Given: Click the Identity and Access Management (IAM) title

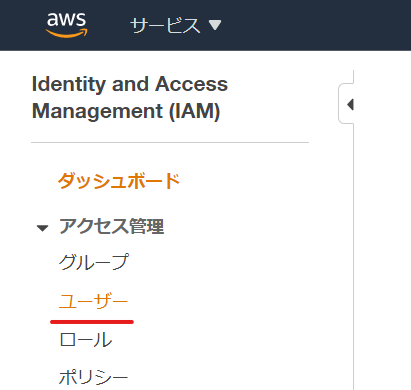Looking at the screenshot, I should coord(130,97).
